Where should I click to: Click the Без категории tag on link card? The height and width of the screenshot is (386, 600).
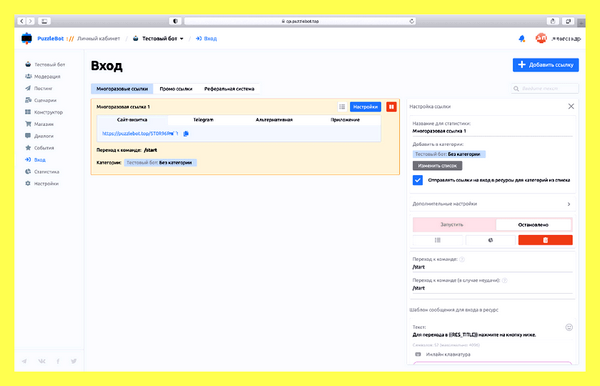tap(160, 163)
